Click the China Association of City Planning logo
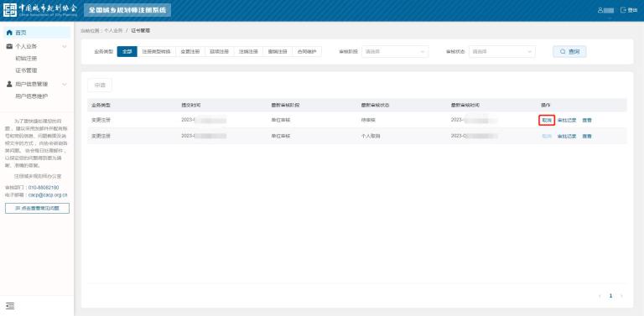This screenshot has height=316, width=644. (40, 10)
